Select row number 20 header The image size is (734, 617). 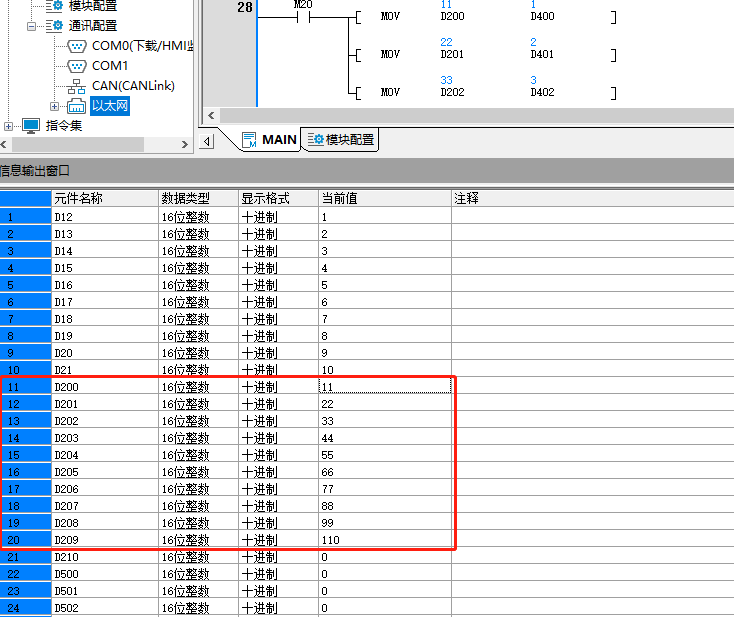pyautogui.click(x=25, y=540)
